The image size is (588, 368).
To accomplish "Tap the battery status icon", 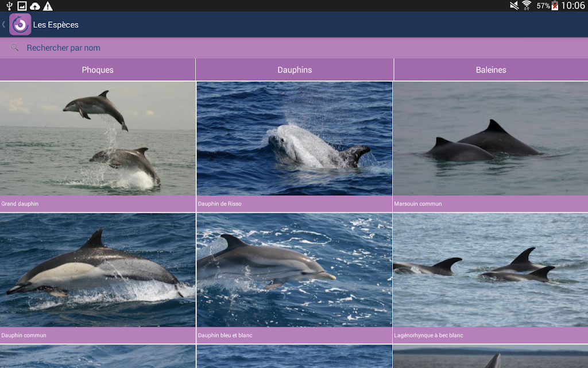I will point(555,6).
